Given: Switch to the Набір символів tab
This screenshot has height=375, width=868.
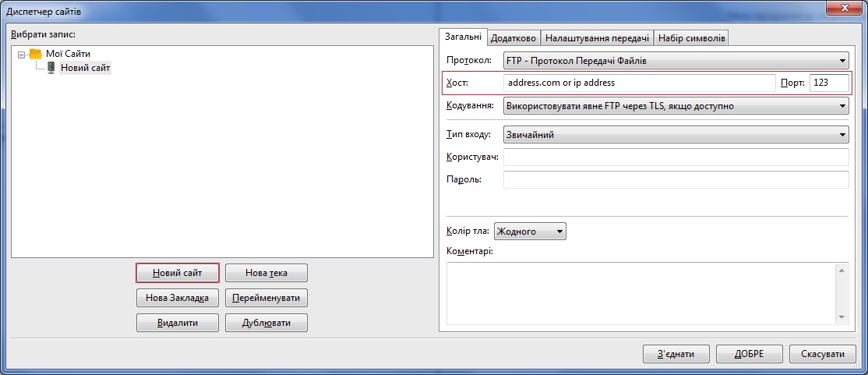Looking at the screenshot, I should click(692, 37).
